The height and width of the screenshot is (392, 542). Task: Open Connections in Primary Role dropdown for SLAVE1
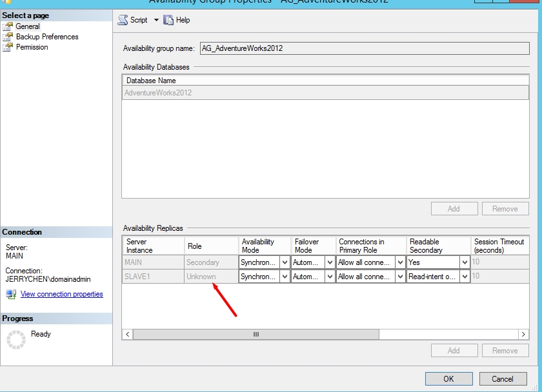click(400, 277)
